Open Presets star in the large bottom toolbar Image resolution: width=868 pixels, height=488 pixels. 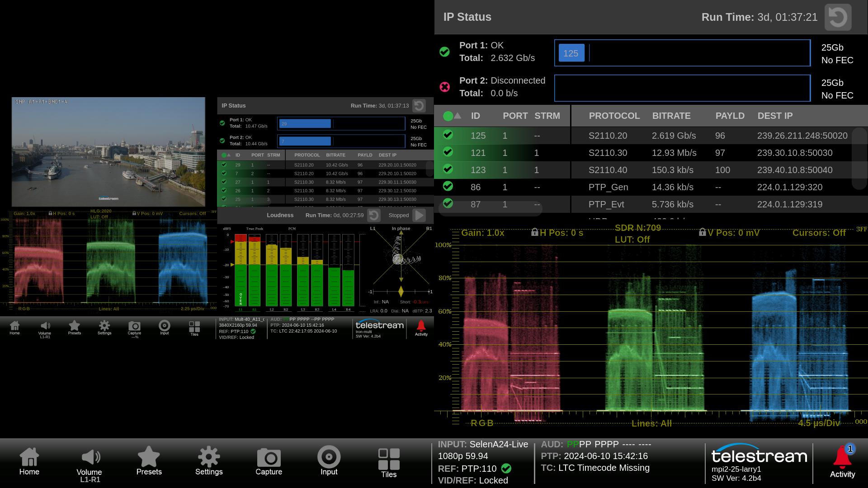point(149,461)
